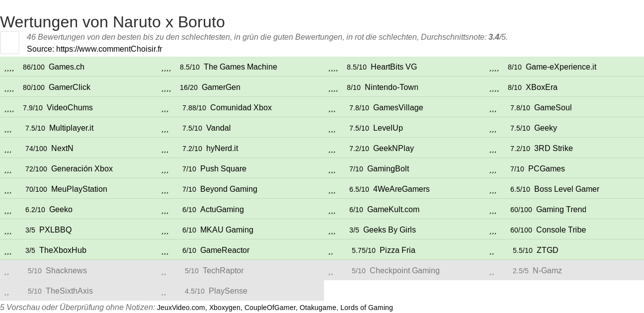Open the Push Square 7/10 review
644x313 pixels.
click(223, 169)
